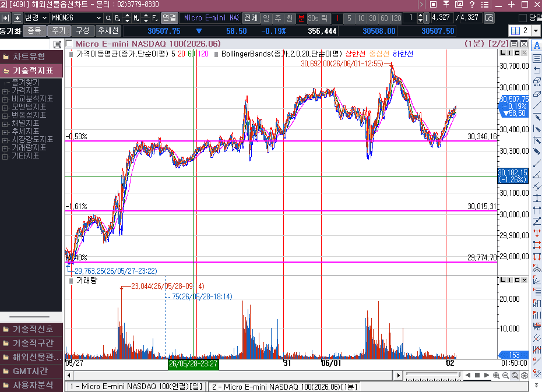The width and height of the screenshot is (542, 392).
Task: Expand the 가격지표 tree node
Action: pyautogui.click(x=5, y=91)
